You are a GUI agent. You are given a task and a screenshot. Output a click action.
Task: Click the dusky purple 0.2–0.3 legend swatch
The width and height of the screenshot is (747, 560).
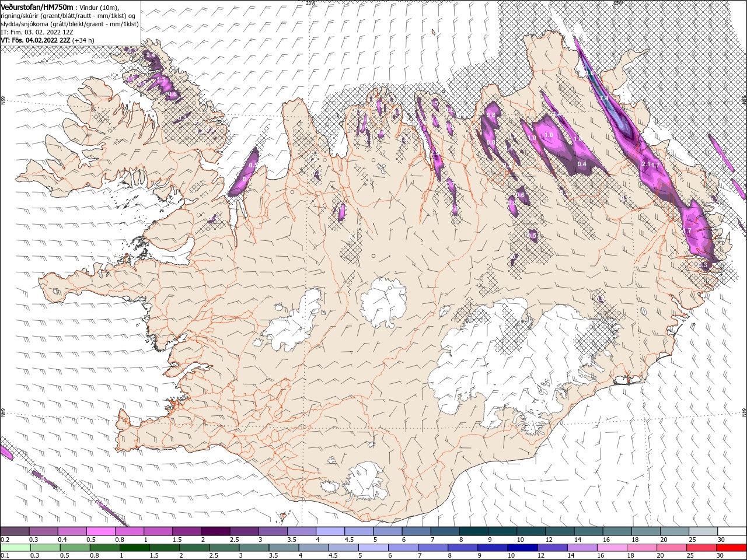tap(15, 531)
